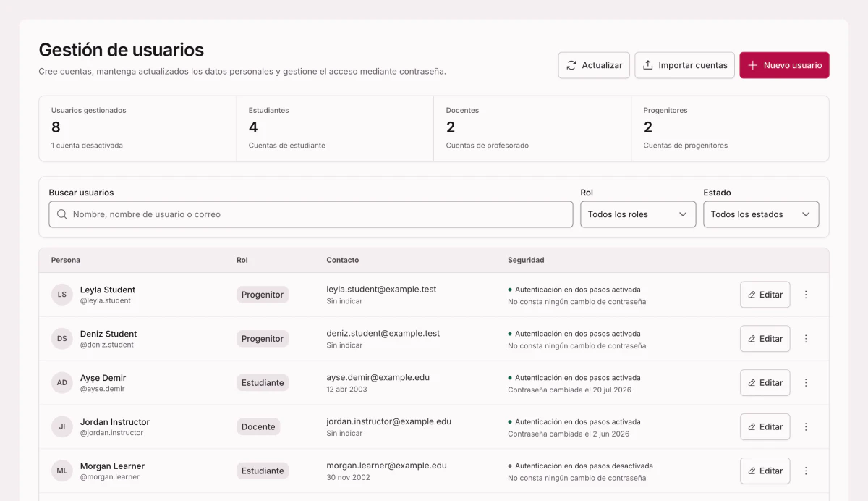This screenshot has width=868, height=501.
Task: Click the ML avatar for Morgan Learner
Action: click(x=62, y=471)
